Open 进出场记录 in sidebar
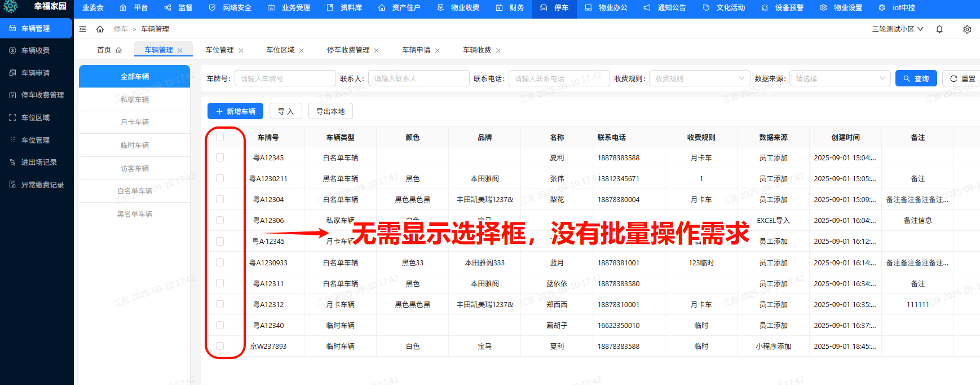 tap(38, 163)
